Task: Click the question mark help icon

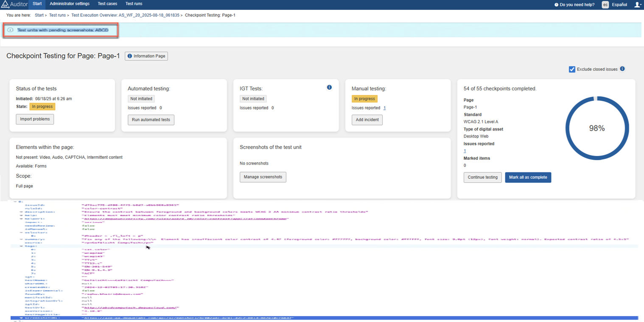Action: click(556, 5)
